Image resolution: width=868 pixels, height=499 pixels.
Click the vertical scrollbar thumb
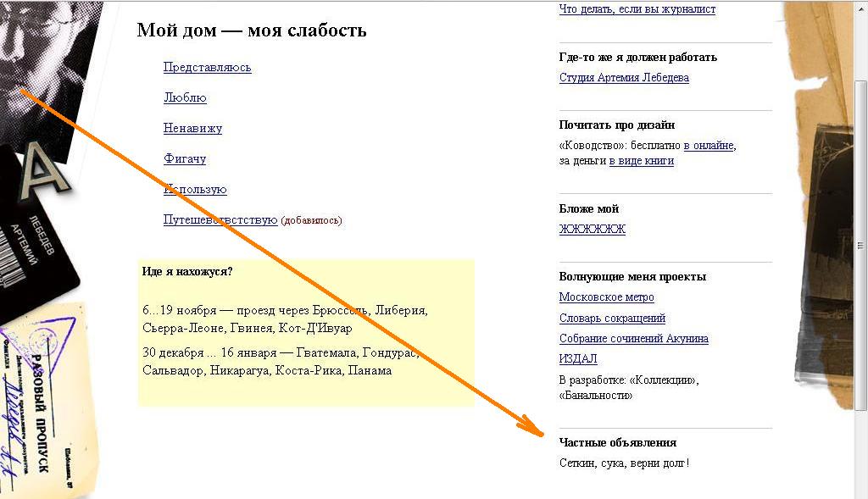click(x=860, y=245)
